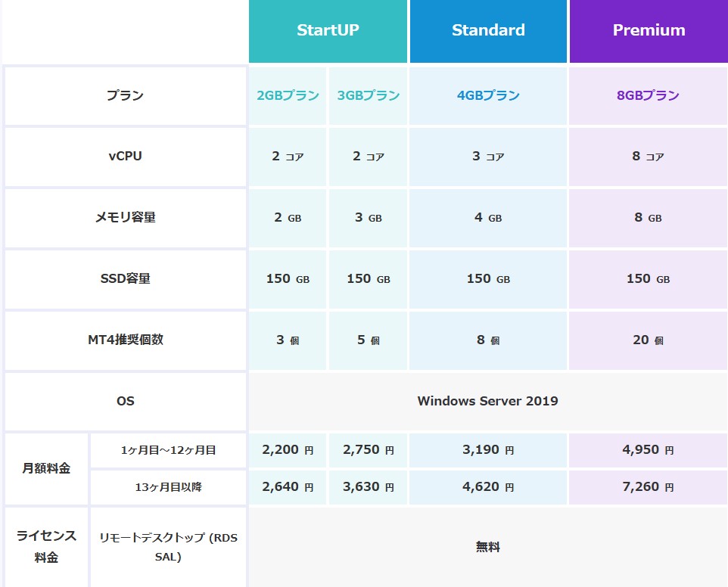This screenshot has width=728, height=587.
Task: Open the 3GBプラン link
Action: 369,96
